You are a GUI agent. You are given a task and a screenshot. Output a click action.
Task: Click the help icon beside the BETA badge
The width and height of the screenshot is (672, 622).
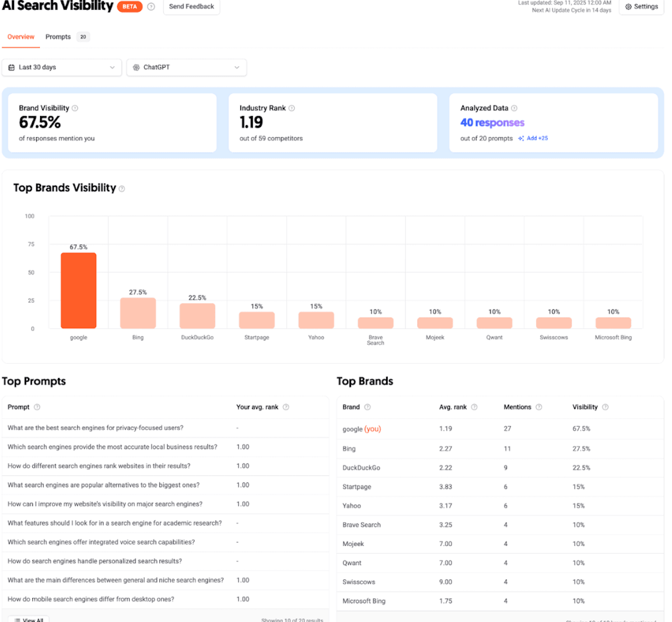point(151,7)
